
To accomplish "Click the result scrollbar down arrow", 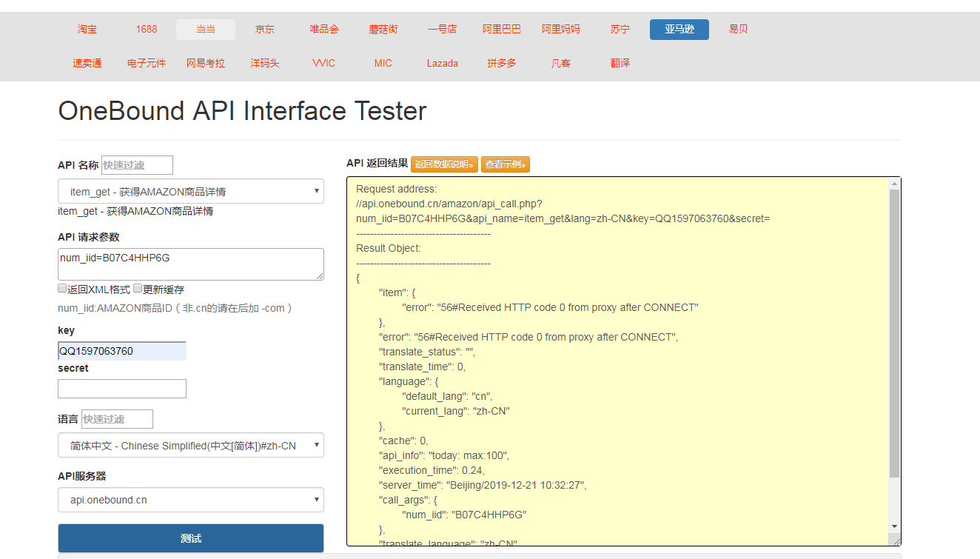I will (x=894, y=526).
